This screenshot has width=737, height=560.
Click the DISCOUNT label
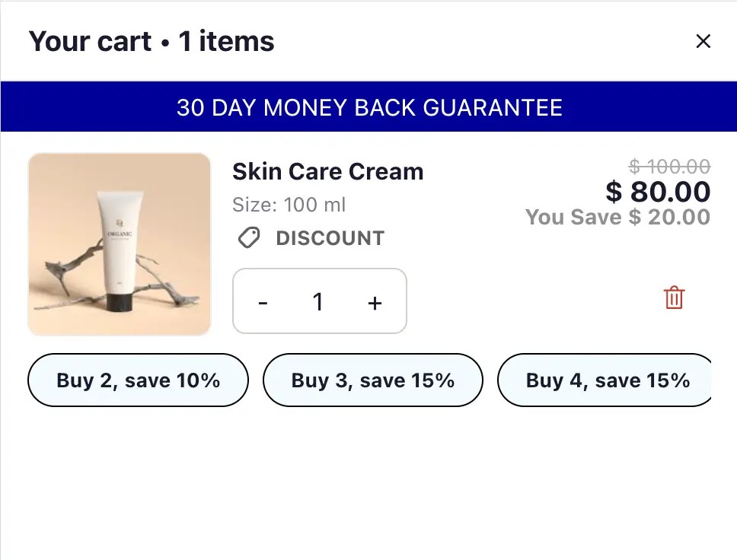tap(330, 237)
